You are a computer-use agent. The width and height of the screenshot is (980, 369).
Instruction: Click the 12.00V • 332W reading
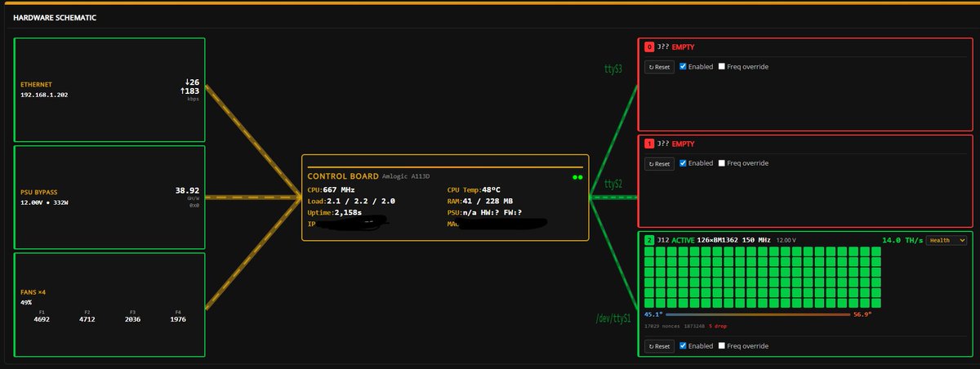coord(45,202)
